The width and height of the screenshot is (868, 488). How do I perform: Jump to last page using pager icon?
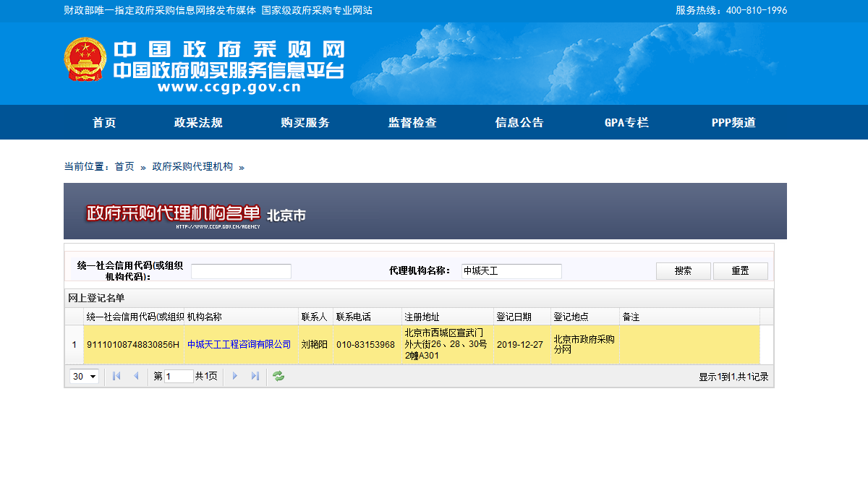[x=255, y=376]
